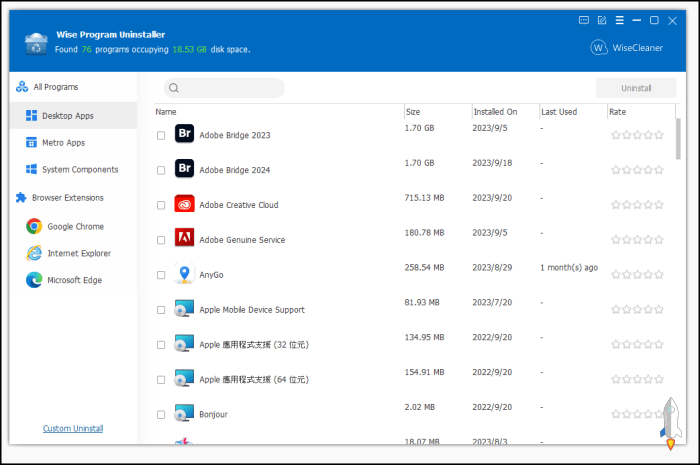Viewport: 700px width, 465px height.
Task: Click the Adobe Creative Cloud icon
Action: pyautogui.click(x=184, y=203)
